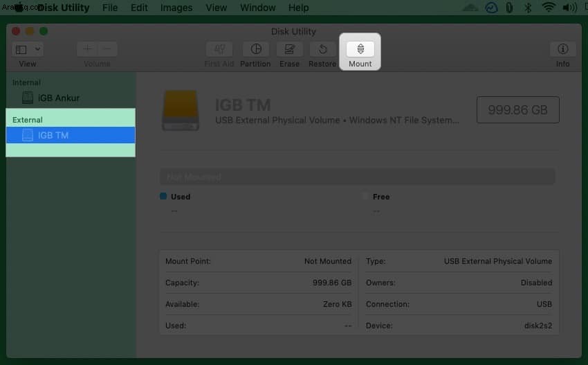Click the Device disk2s2 value
Viewport: 588px width, 365px height.
(x=538, y=326)
